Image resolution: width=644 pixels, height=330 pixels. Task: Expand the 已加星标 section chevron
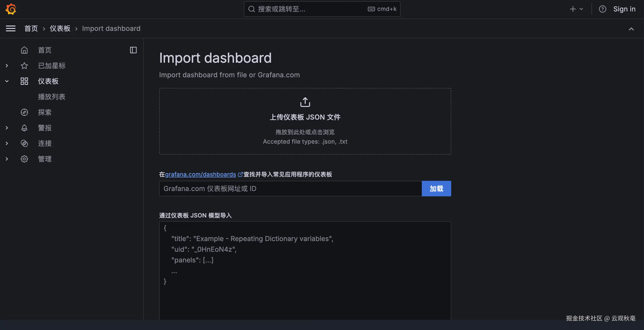[x=7, y=66]
